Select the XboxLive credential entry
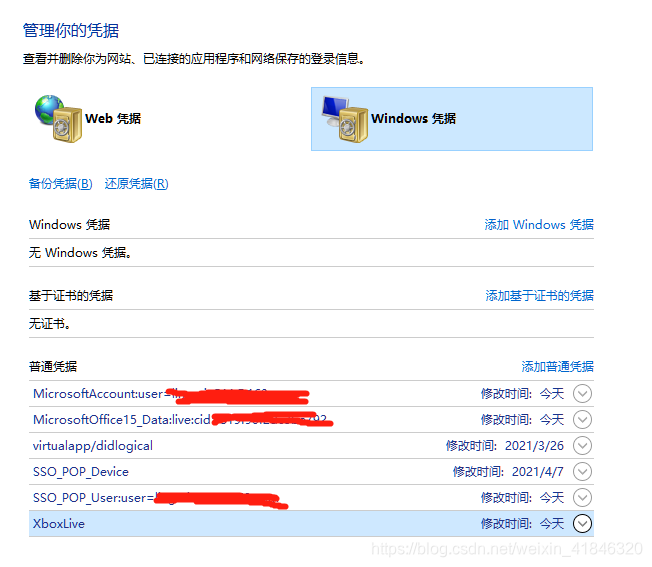This screenshot has width=652, height=567. pyautogui.click(x=311, y=523)
